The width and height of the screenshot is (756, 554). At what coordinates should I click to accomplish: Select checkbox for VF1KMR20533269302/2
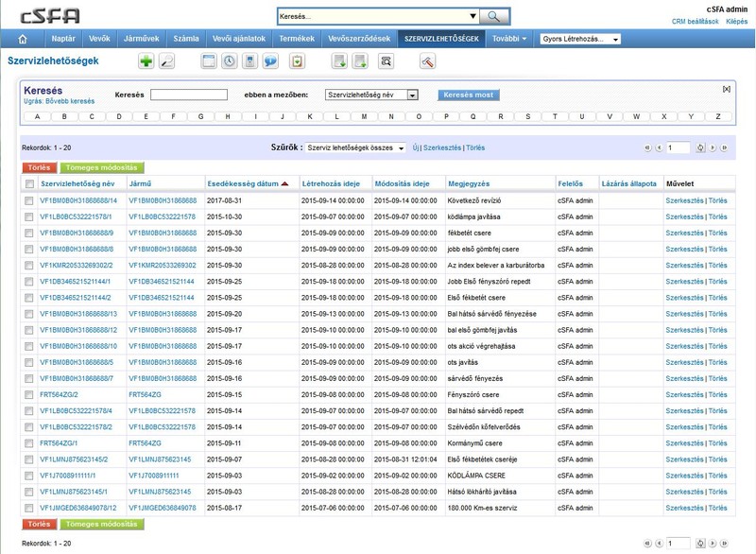29,266
